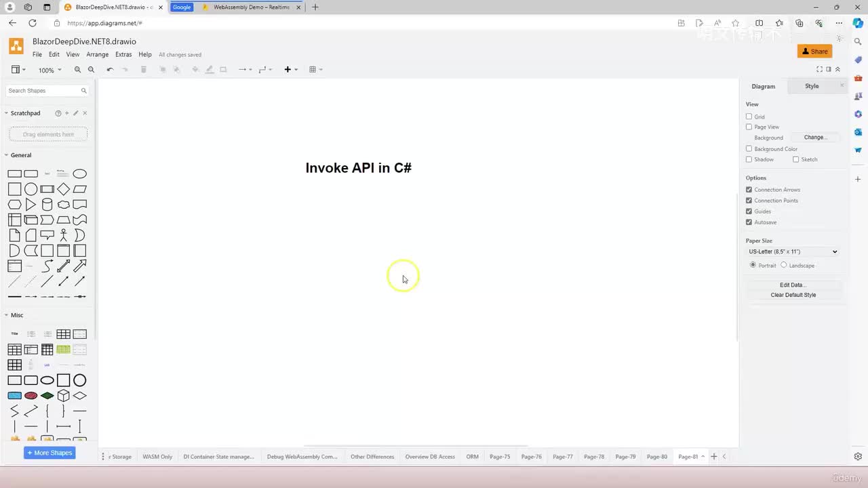Open the view panels layout dropdown
Viewport: 868px width, 488px height.
point(18,69)
